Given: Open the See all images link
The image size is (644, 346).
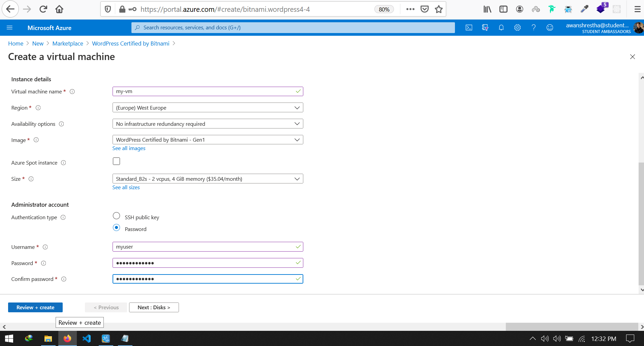Looking at the screenshot, I should (x=129, y=148).
